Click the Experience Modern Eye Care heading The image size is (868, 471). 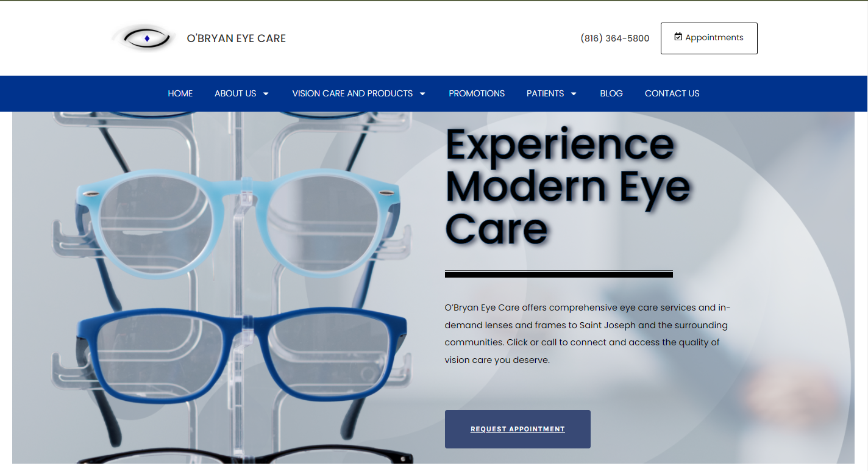tap(567, 186)
